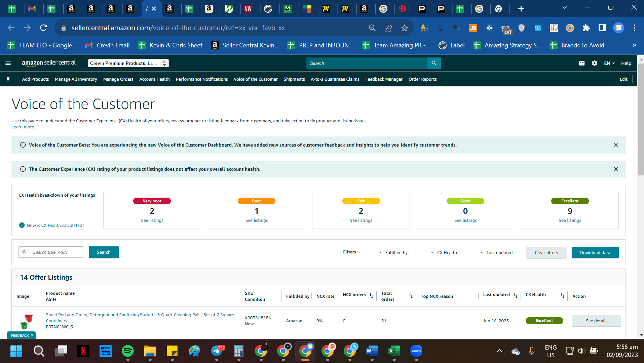Click the browser zoom magnifier icon
The height and width of the screenshot is (363, 644).
pos(372,28)
